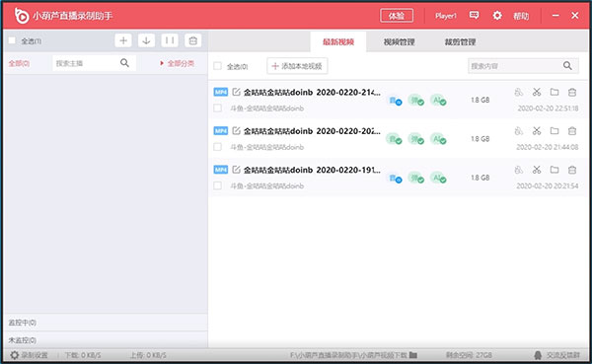Screen dimensions: 592x364
Task: Click the pause monitoring icon
Action: click(170, 40)
